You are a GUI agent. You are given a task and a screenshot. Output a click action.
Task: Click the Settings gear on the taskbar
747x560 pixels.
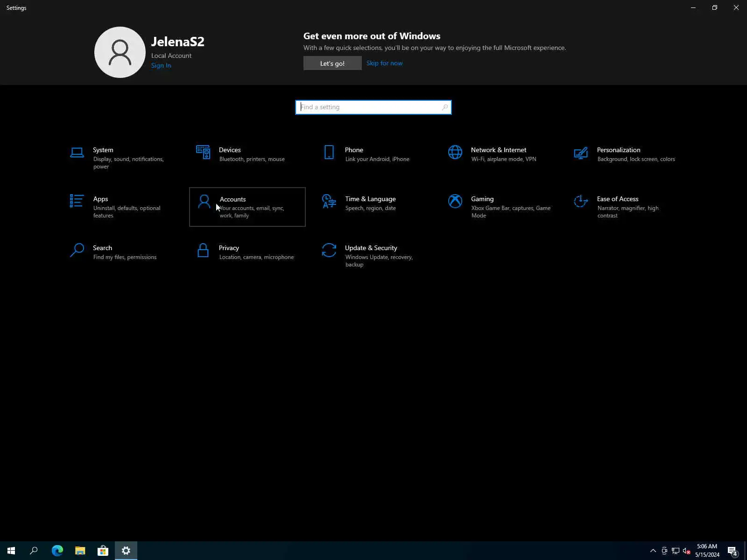(x=126, y=551)
